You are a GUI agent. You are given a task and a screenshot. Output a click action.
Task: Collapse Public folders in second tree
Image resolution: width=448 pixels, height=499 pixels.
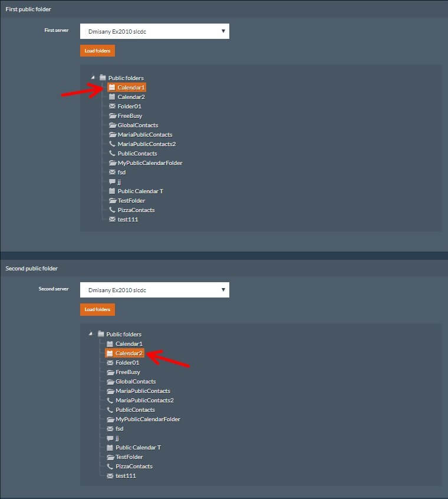tap(90, 334)
